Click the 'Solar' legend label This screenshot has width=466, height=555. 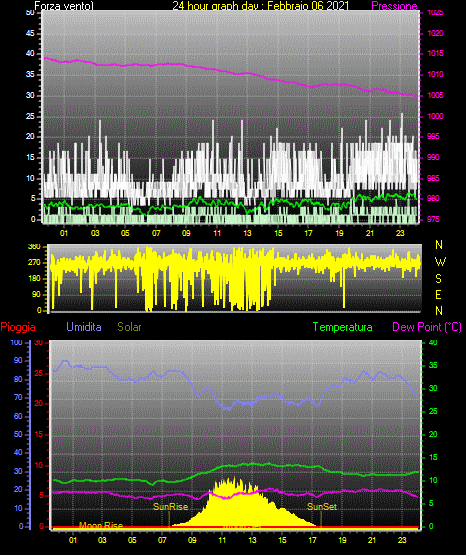tap(130, 327)
